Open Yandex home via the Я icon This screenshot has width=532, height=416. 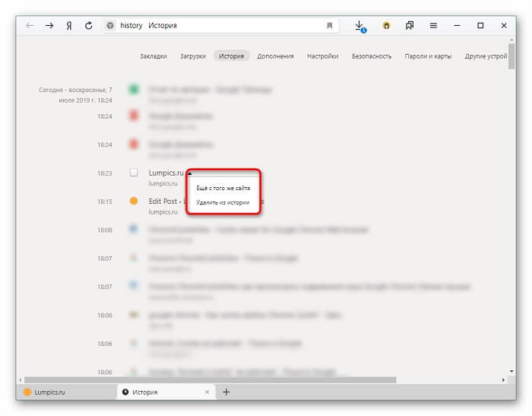click(x=69, y=25)
